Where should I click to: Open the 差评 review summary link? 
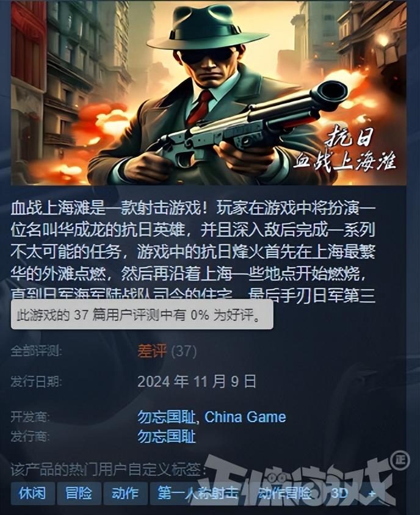tap(152, 351)
